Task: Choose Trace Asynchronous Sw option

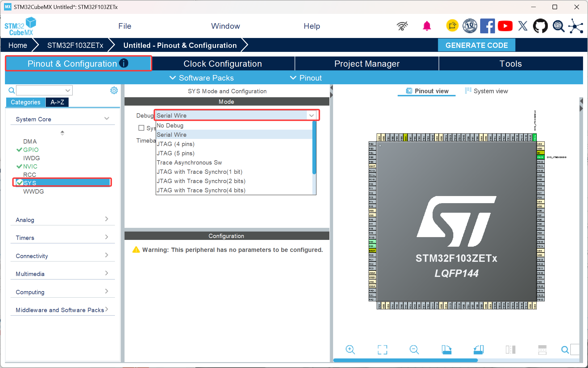Action: pyautogui.click(x=234, y=162)
